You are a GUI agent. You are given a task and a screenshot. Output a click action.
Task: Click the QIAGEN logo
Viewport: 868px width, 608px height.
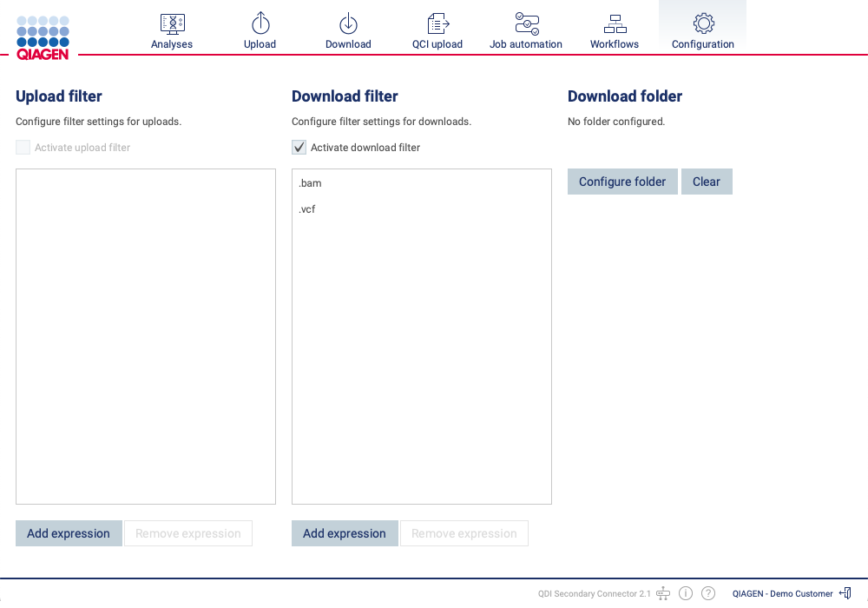click(43, 36)
